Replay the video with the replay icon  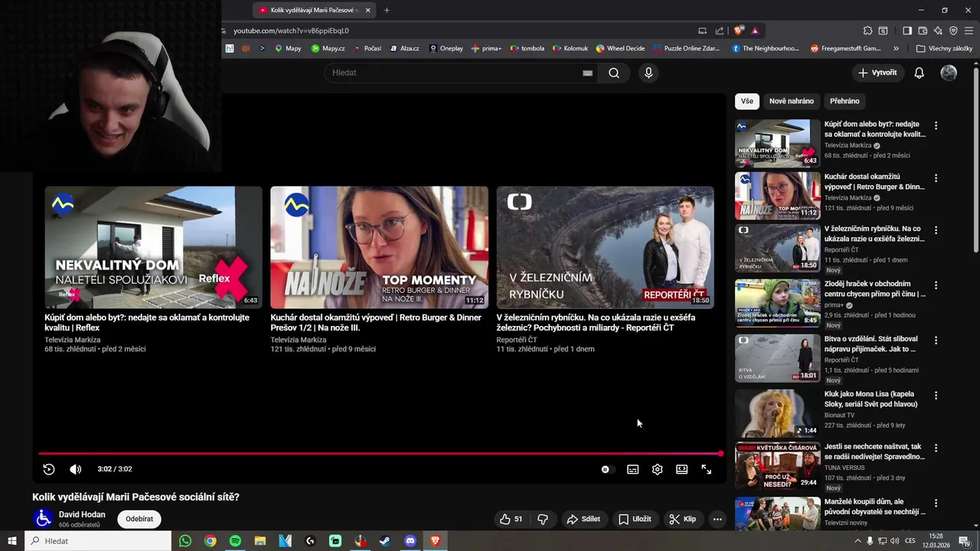pyautogui.click(x=48, y=469)
